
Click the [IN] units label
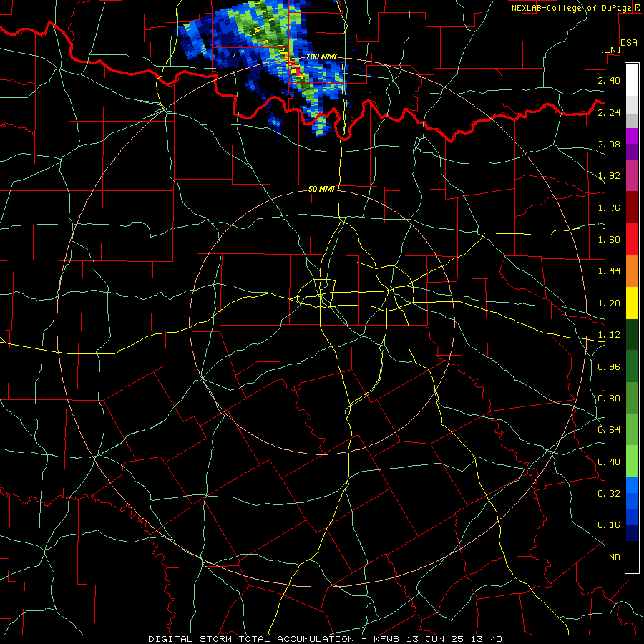point(610,49)
